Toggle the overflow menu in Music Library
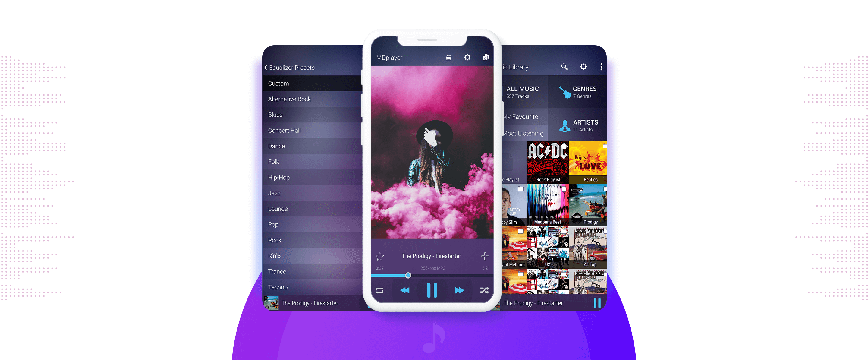Image resolution: width=868 pixels, height=360 pixels. [x=603, y=66]
